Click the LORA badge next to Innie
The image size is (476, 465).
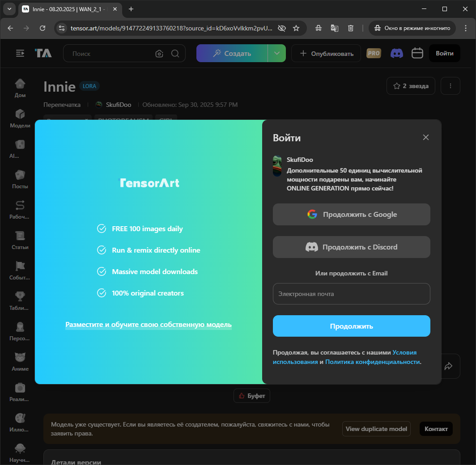click(89, 86)
